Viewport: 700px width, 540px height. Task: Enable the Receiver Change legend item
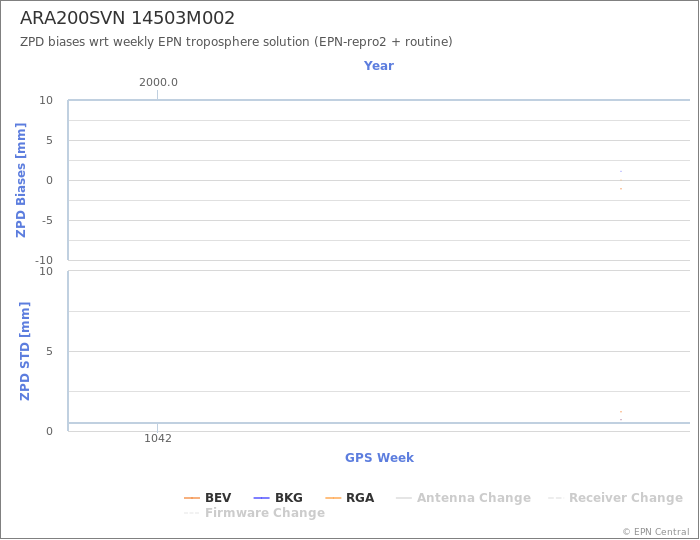615,498
